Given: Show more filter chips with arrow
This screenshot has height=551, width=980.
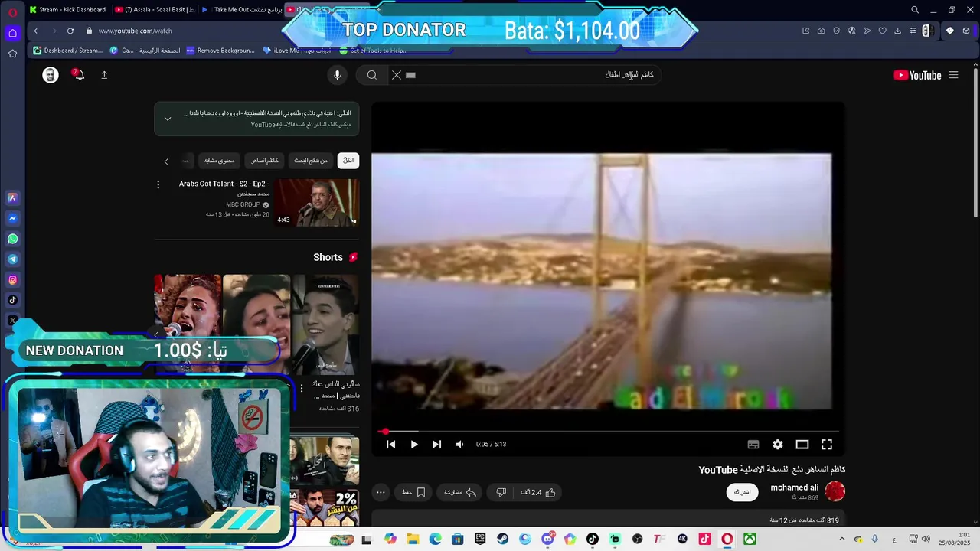Looking at the screenshot, I should [x=166, y=161].
